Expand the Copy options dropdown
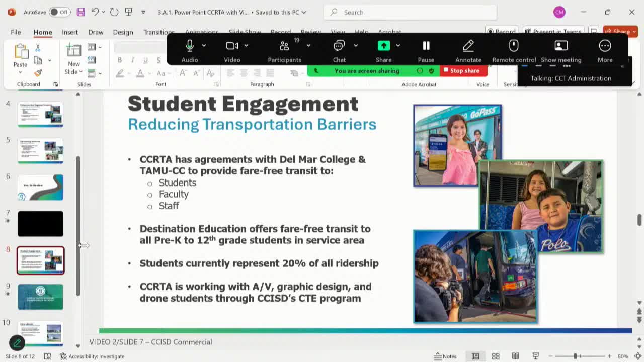This screenshot has width=644, height=362. (49, 60)
